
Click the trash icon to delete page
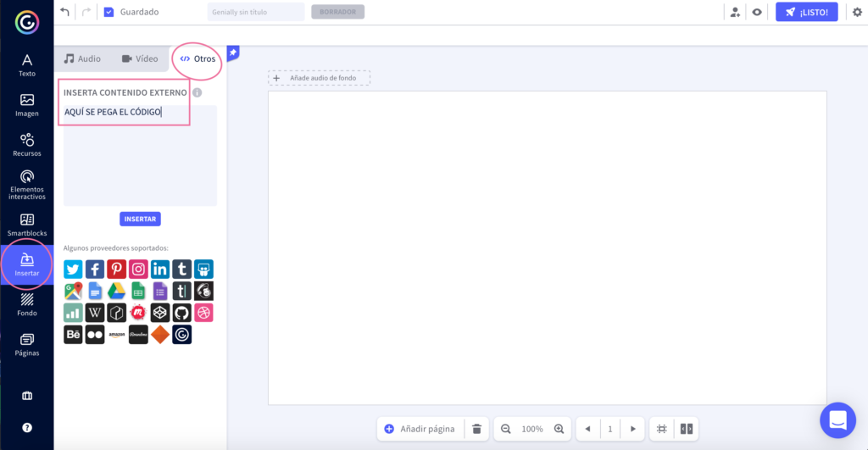coord(476,429)
